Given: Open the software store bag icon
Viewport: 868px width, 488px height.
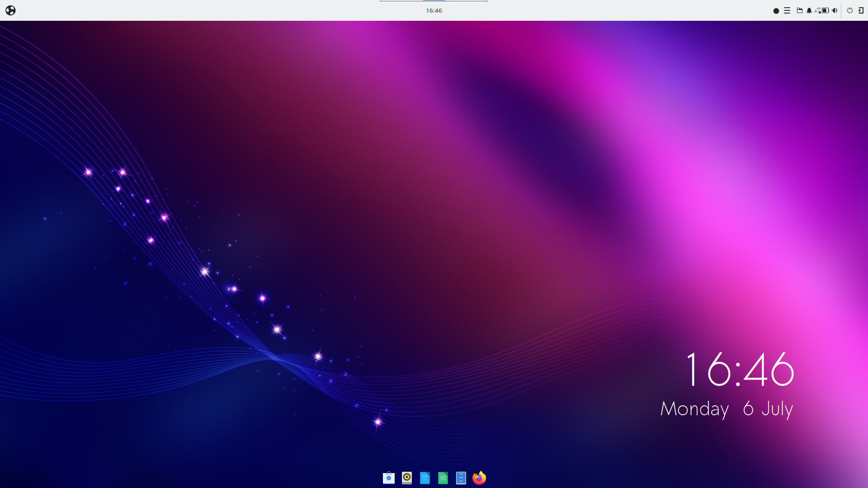Looking at the screenshot, I should pos(388,478).
